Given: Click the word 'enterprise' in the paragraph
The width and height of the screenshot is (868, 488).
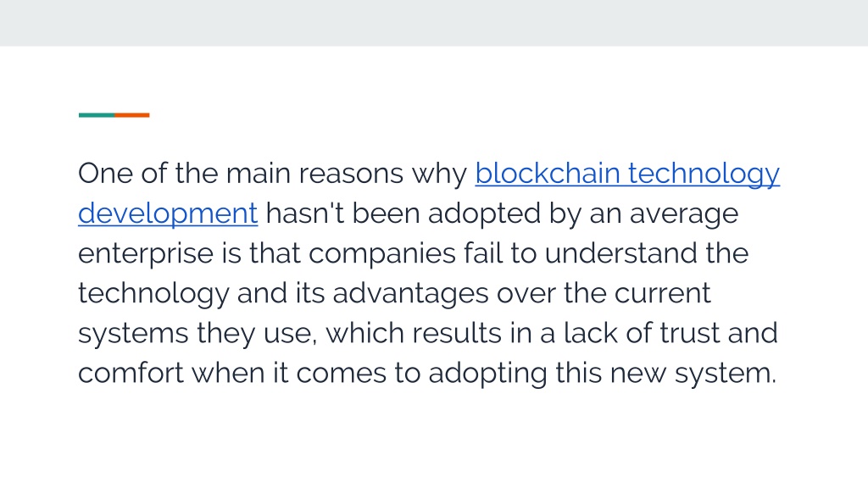Looking at the screenshot, I should click(x=146, y=254).
